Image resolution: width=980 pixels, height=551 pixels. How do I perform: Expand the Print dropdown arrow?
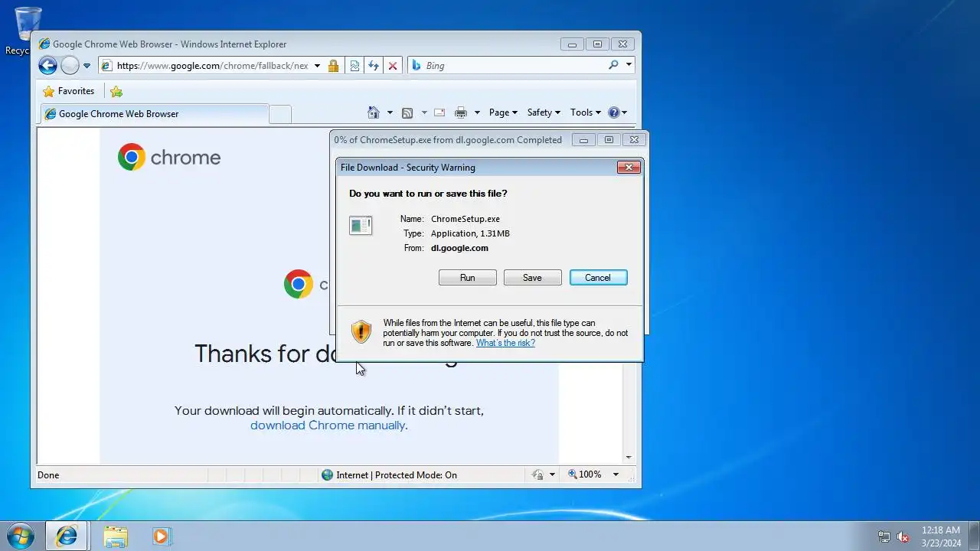coord(477,112)
